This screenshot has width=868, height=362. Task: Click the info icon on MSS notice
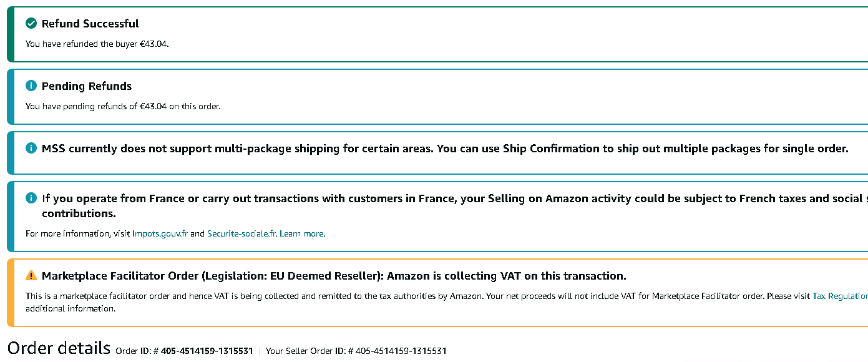pyautogui.click(x=31, y=149)
